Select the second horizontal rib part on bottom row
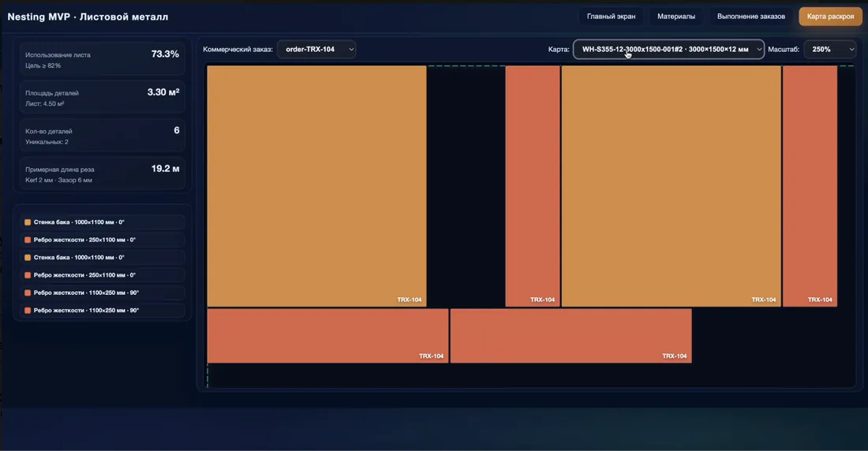868x451 pixels. tap(571, 336)
